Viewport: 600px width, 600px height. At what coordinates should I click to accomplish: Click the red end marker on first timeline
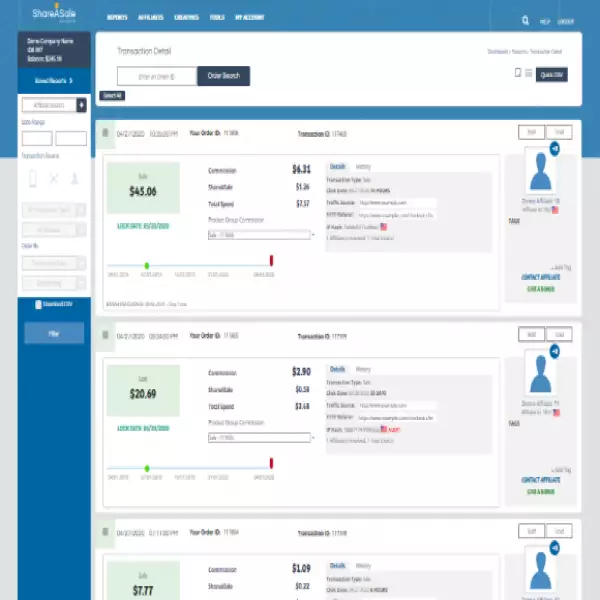click(271, 261)
